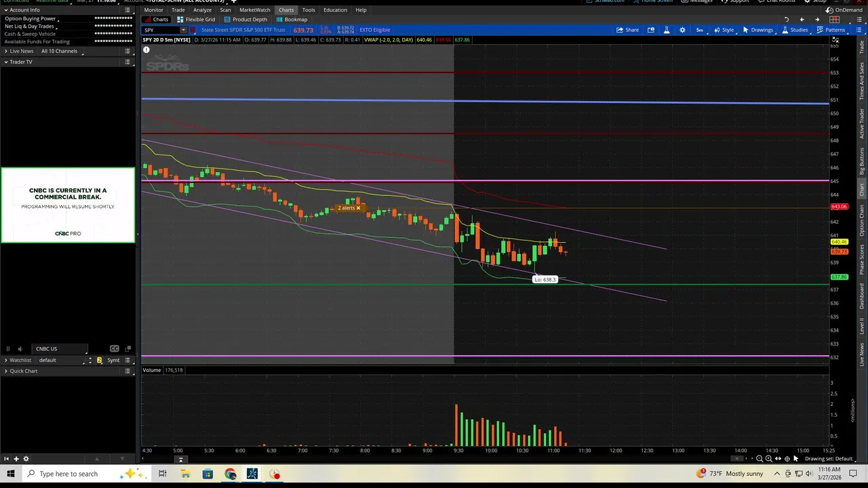Expand the Quick Chart gadget
868x488 pixels.
point(6,371)
